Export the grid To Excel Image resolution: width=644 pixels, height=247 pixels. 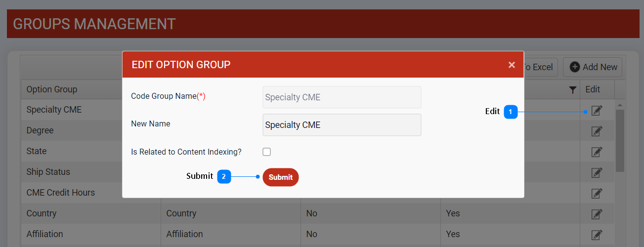click(x=539, y=67)
